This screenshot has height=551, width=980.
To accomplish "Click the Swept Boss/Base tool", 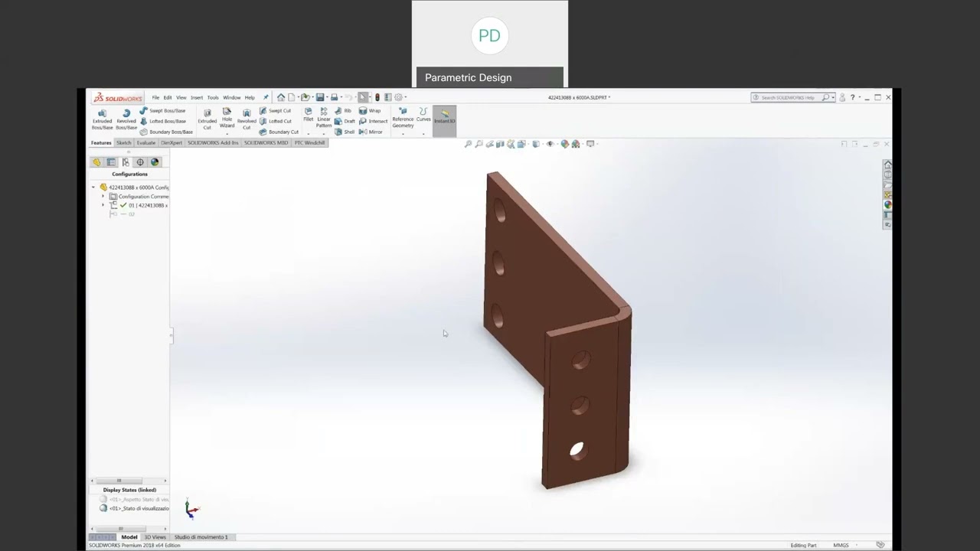I will pyautogui.click(x=162, y=111).
